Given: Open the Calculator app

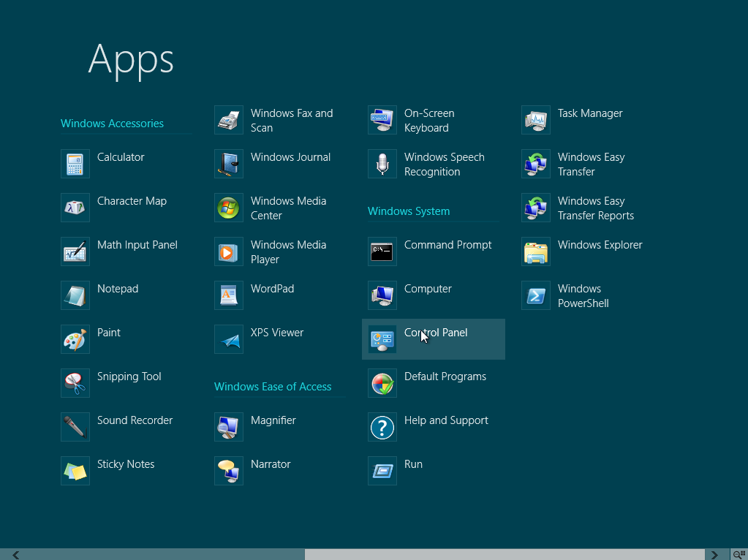Looking at the screenshot, I should 102,164.
